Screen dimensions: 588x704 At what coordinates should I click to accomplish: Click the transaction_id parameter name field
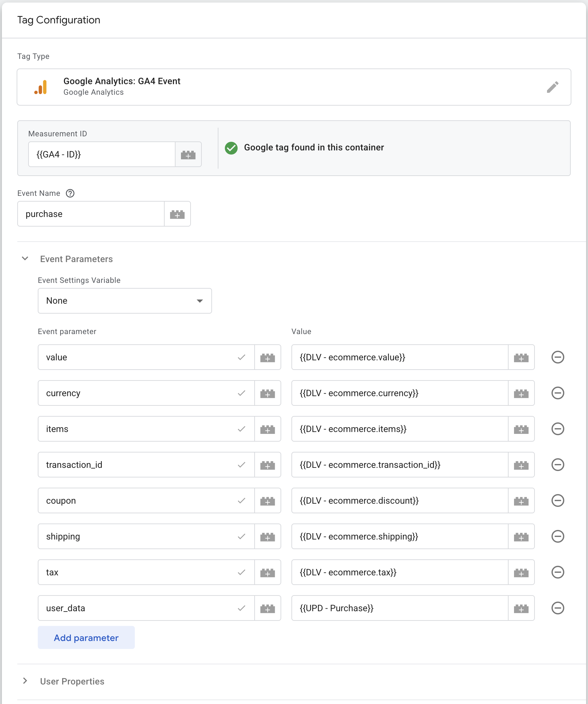coord(146,465)
